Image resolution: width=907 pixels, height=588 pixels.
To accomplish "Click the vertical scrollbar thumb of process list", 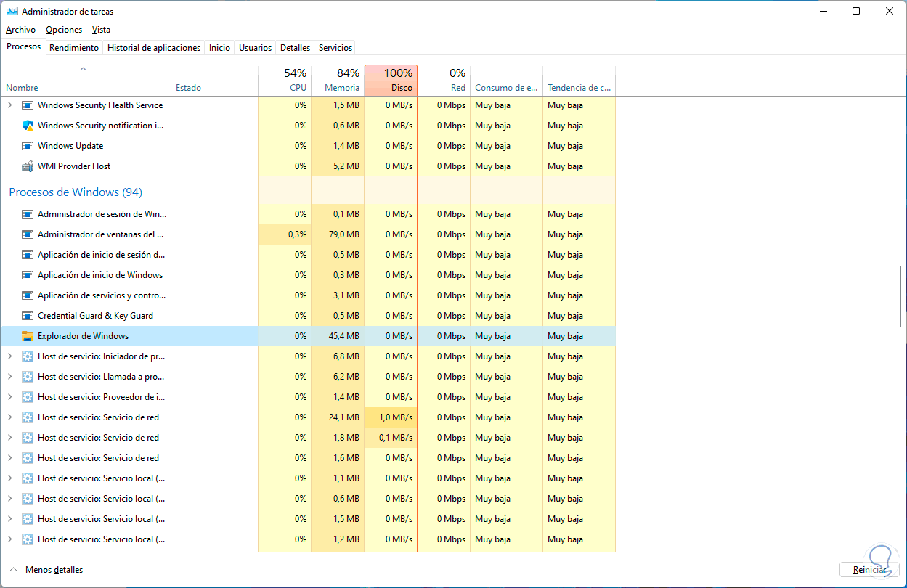I will (x=901, y=297).
